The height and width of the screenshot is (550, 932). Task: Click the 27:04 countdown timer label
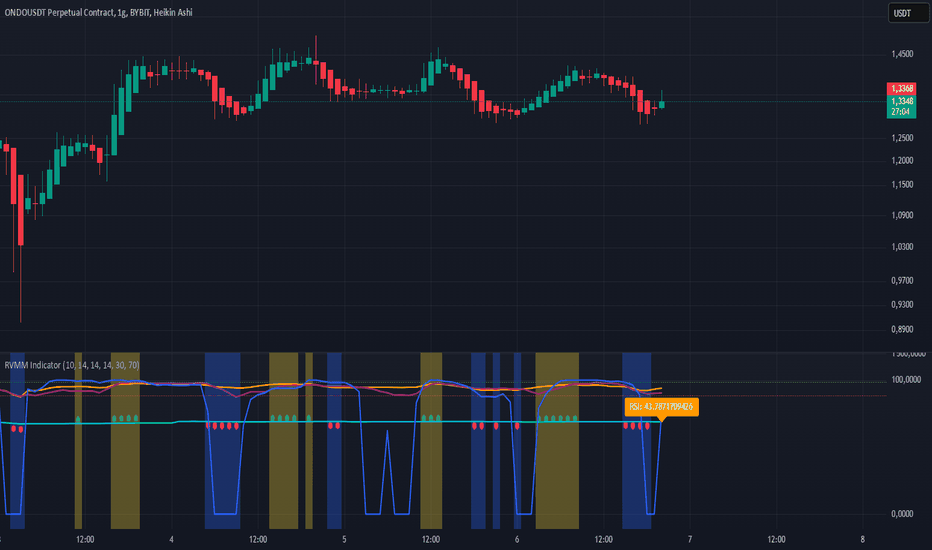pos(902,112)
